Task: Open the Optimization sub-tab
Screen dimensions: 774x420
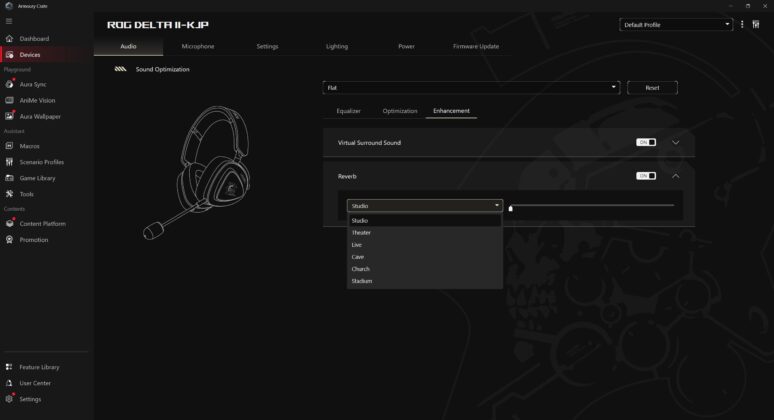Action: tap(400, 111)
